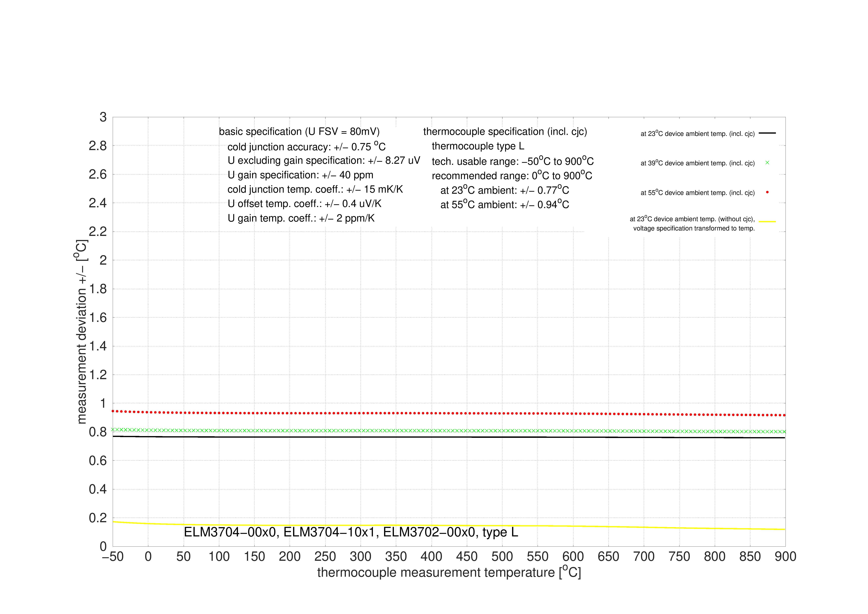
Task: Click 'at 23°C ambient: +/- 0.77°C' value
Action: [505, 189]
